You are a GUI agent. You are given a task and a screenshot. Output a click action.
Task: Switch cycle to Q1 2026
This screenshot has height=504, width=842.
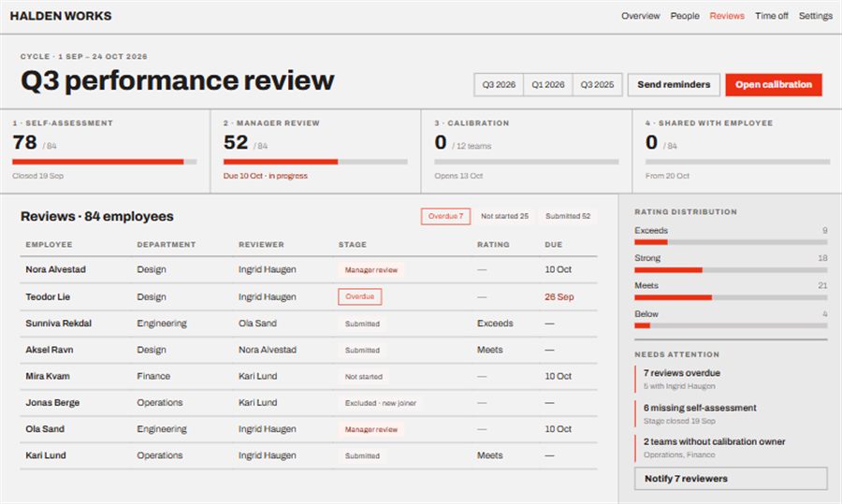pyautogui.click(x=547, y=85)
